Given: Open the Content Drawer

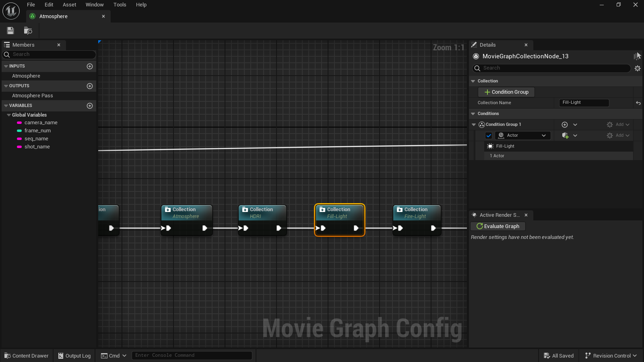Looking at the screenshot, I should click(27, 356).
